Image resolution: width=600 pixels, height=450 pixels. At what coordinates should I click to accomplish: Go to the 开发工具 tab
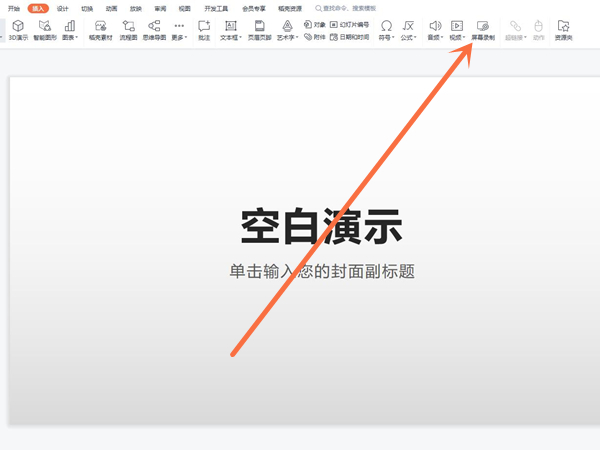[216, 7]
